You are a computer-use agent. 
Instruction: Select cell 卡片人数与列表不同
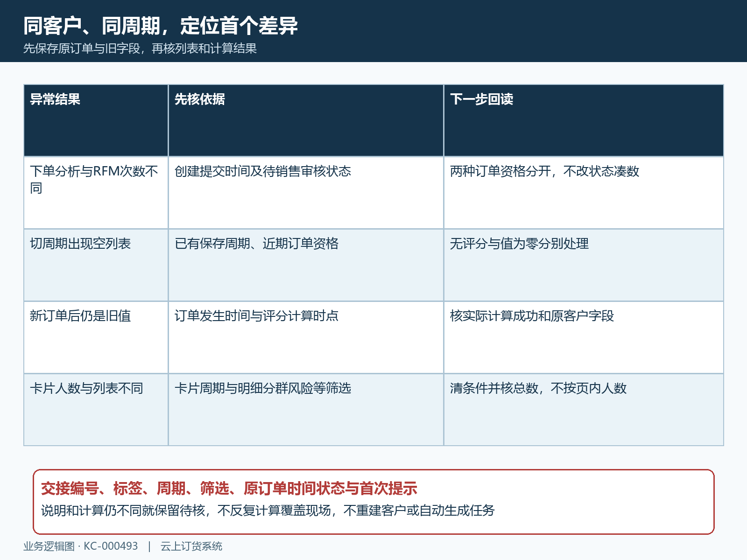[96, 410]
